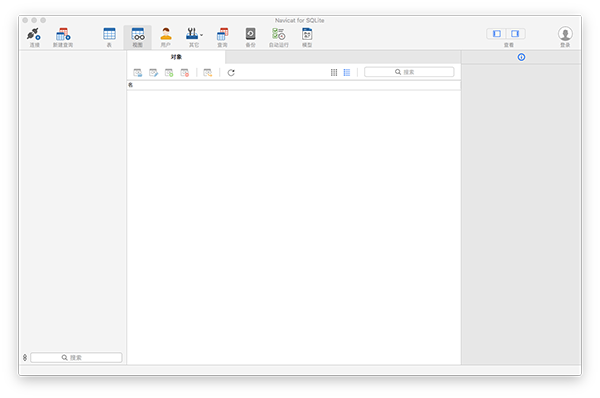Select the 表 table icon

[x=109, y=34]
